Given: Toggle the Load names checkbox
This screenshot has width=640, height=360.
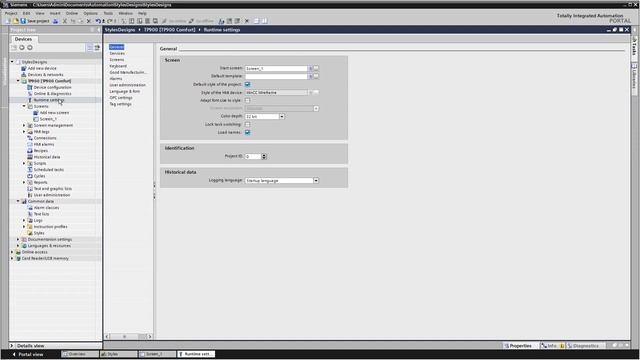Looking at the screenshot, I should (247, 132).
